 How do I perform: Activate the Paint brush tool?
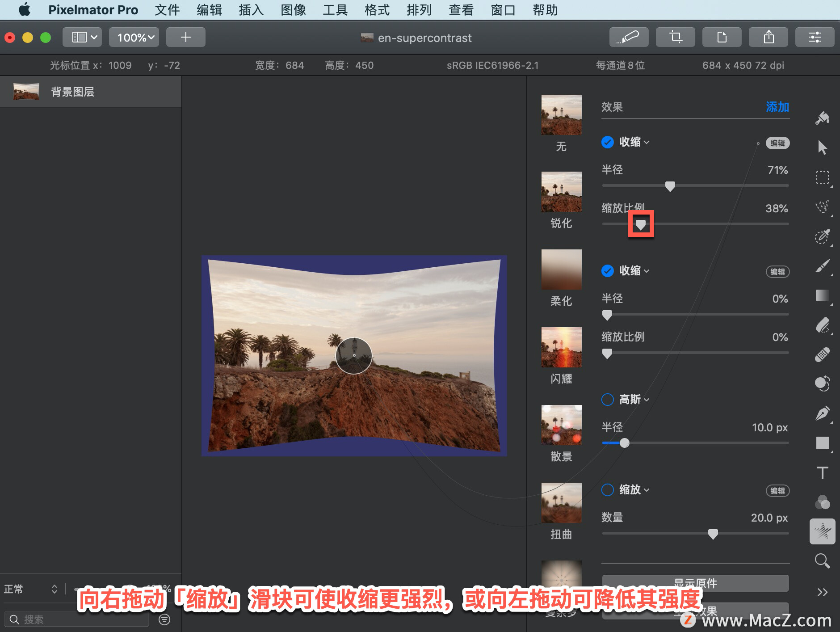coord(822,266)
